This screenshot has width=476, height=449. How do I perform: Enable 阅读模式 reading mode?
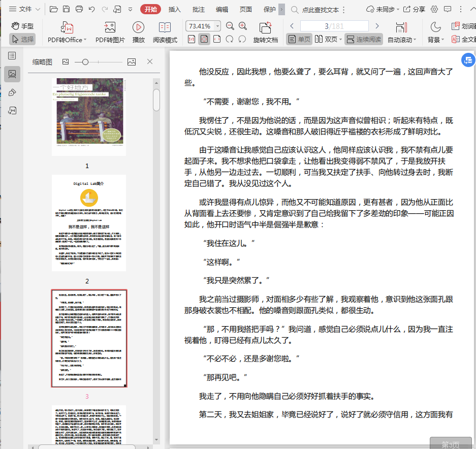tap(165, 28)
